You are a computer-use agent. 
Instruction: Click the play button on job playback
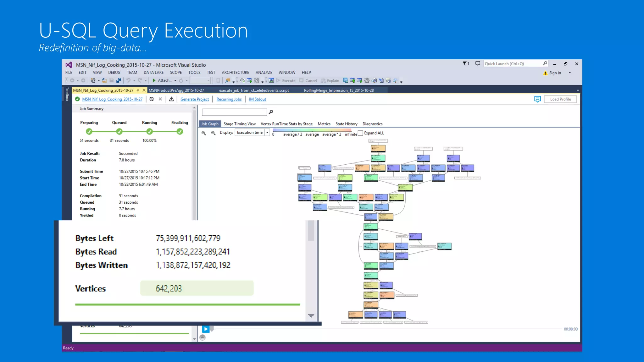coord(206,329)
